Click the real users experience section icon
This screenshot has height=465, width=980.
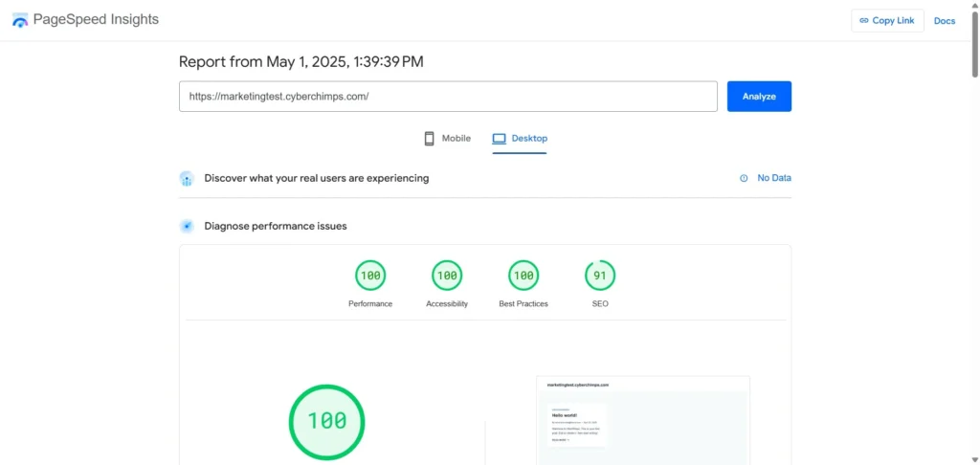tap(187, 179)
